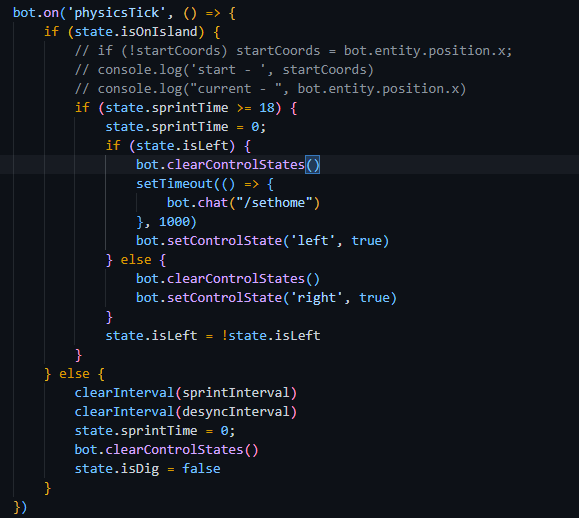Click the setTimeout call

coord(174,184)
